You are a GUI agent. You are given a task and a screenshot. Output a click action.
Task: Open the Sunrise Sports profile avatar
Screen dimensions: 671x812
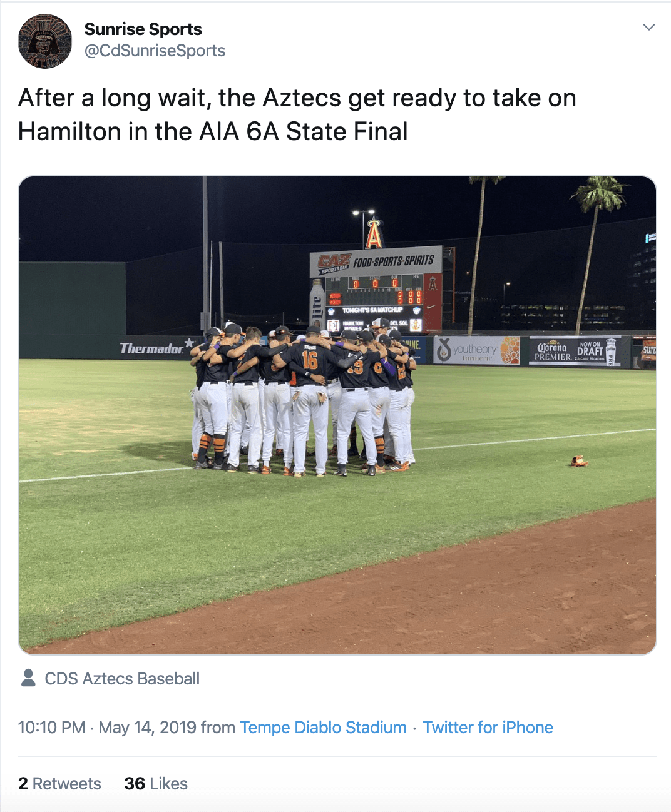click(x=45, y=41)
